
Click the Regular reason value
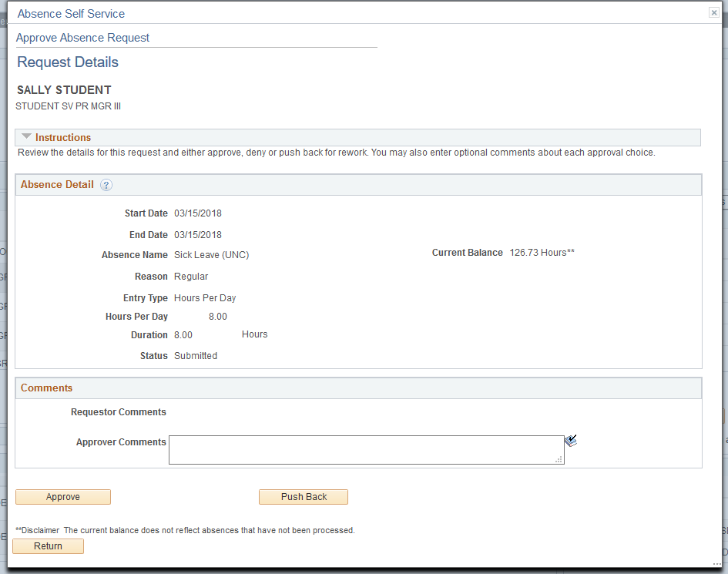[x=191, y=277]
